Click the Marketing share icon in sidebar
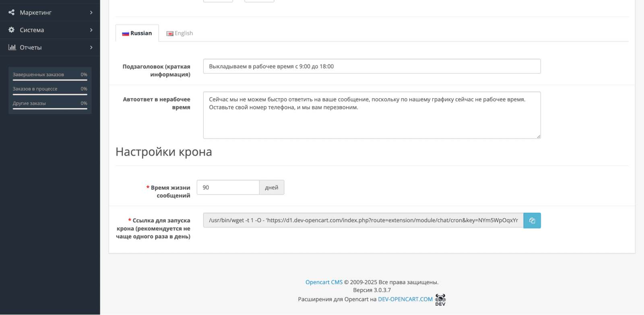The width and height of the screenshot is (644, 315). (x=12, y=12)
